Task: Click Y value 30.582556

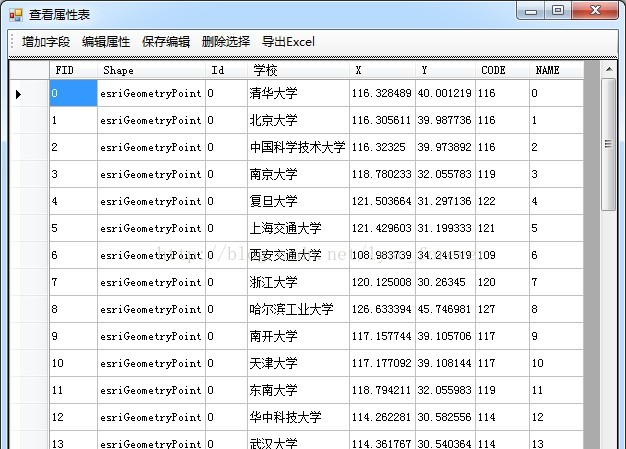Action: 445,417
